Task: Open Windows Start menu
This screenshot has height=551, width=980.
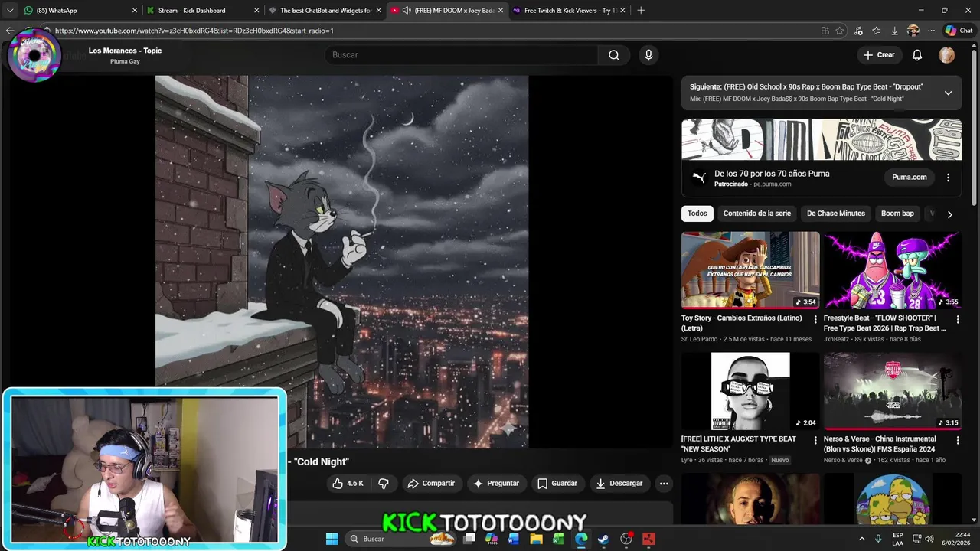Action: 332,539
